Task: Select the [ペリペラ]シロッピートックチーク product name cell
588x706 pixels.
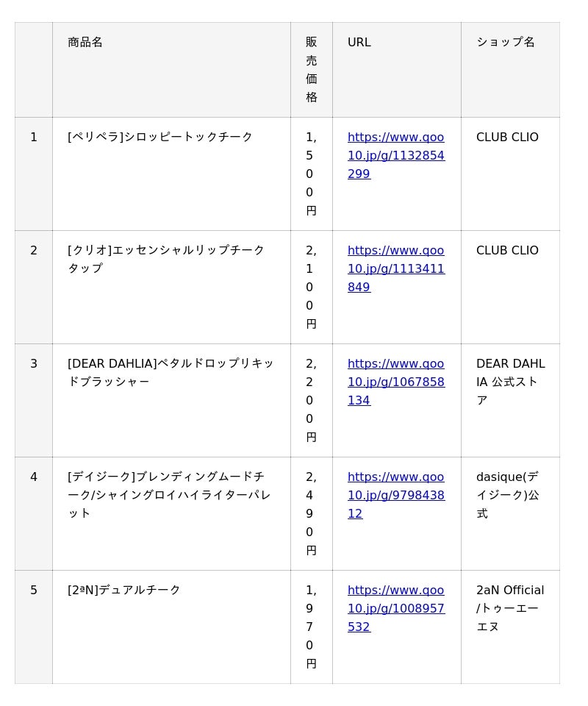Action: tap(160, 138)
